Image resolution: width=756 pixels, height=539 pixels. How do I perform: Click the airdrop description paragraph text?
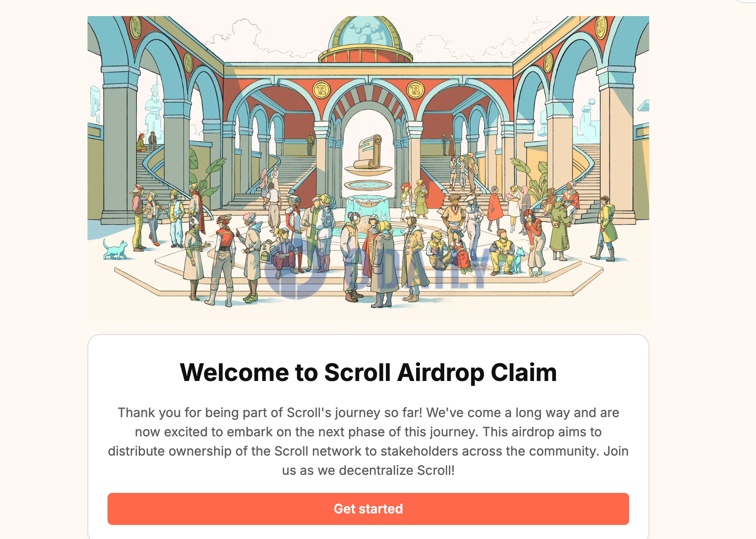pos(368,441)
